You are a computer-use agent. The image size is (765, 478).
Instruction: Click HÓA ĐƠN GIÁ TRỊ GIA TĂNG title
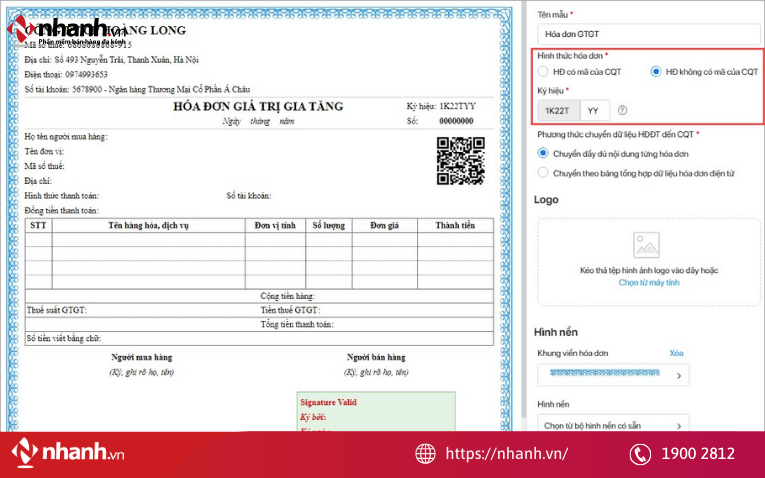coord(258,106)
